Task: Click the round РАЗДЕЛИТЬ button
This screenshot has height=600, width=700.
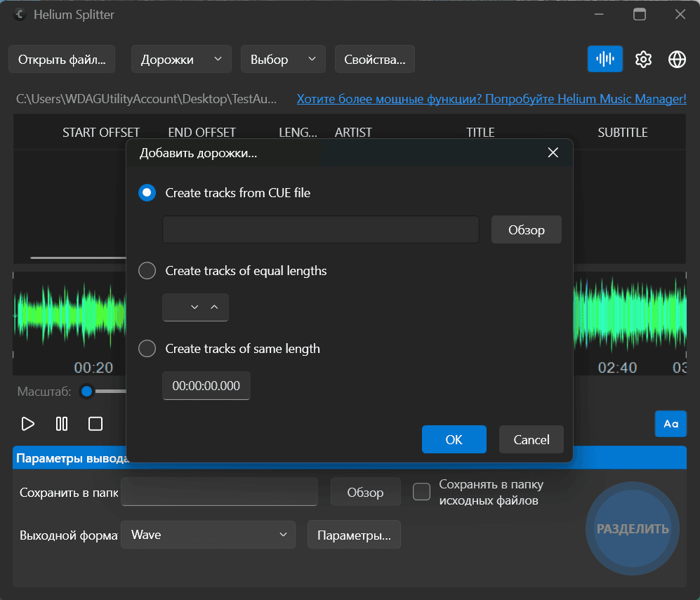Action: pos(633,528)
